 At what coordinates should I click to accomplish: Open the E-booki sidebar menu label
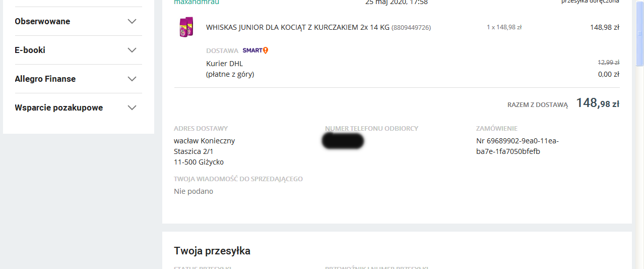pos(30,50)
